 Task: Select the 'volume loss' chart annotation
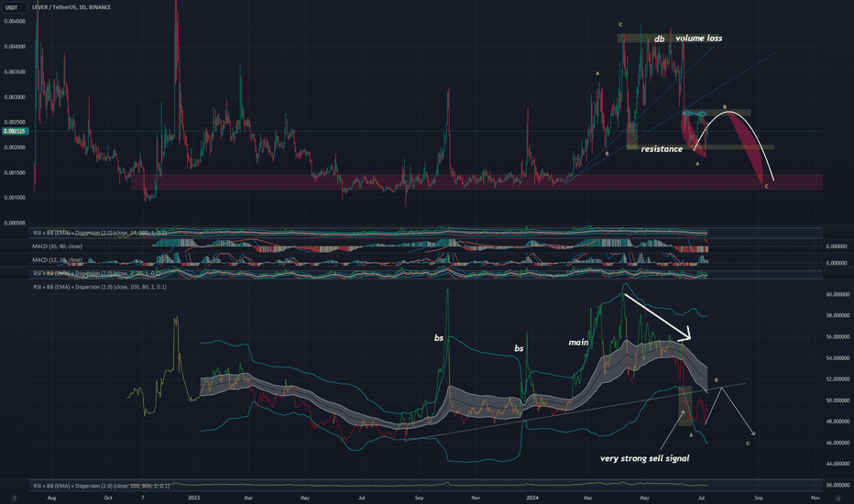[699, 38]
